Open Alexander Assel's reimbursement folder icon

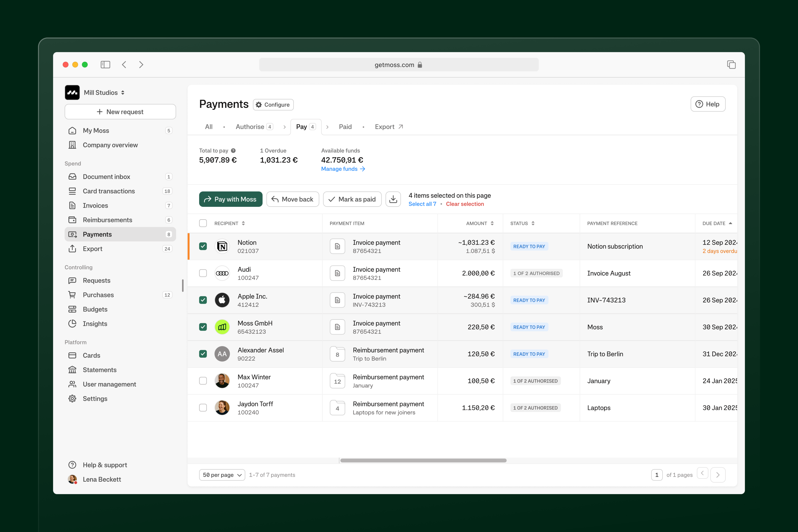coord(337,354)
